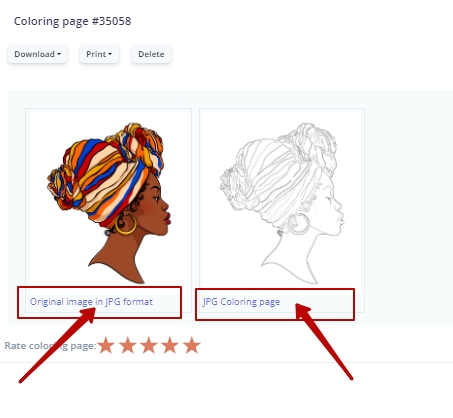Click the outlined earring in the coloring page

coord(299,224)
